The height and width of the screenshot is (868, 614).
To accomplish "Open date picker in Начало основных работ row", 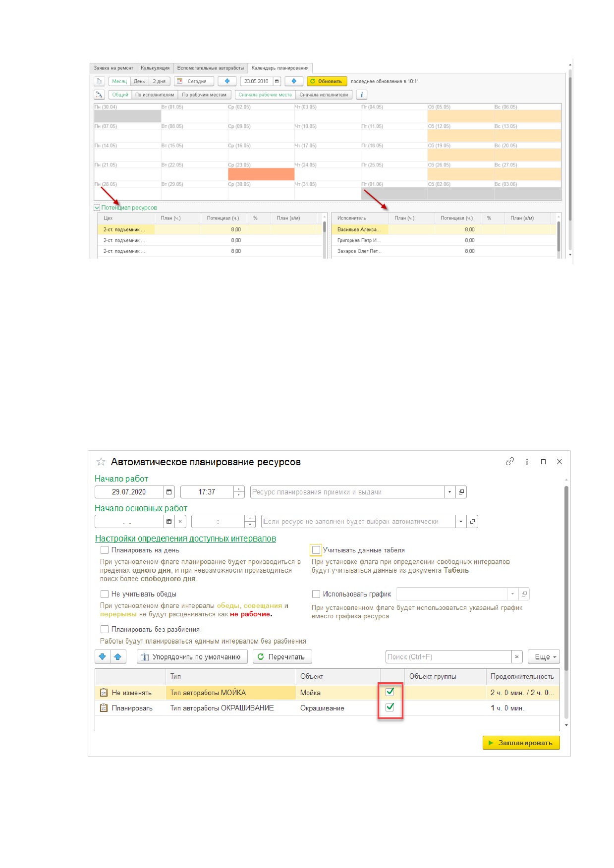I will (169, 522).
